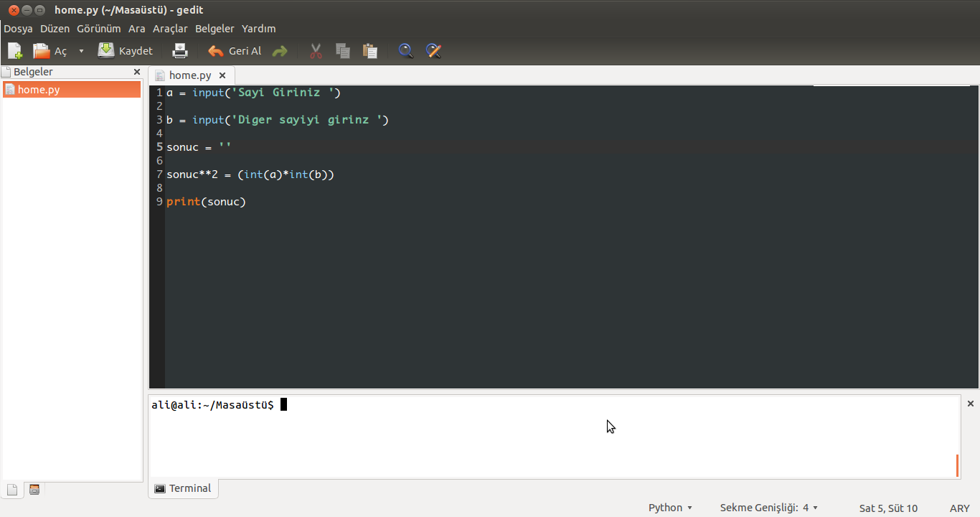Open the Yardım menu
Viewport: 980px width, 517px height.
(259, 29)
